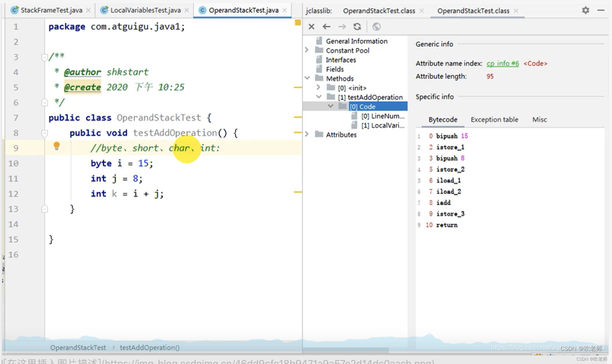The height and width of the screenshot is (364, 612).
Task: Open the settings gear in jclasslib panel
Action: pyautogui.click(x=585, y=10)
